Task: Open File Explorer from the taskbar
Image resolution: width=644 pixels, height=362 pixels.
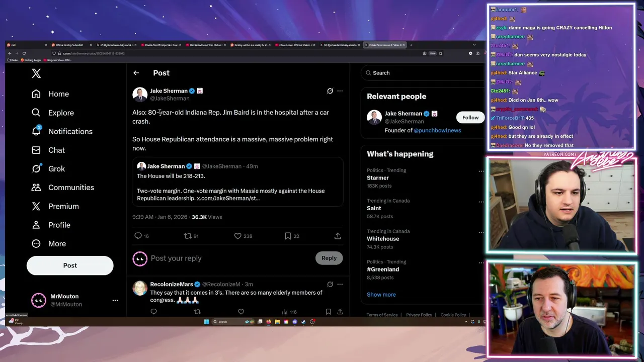Action: click(277, 322)
